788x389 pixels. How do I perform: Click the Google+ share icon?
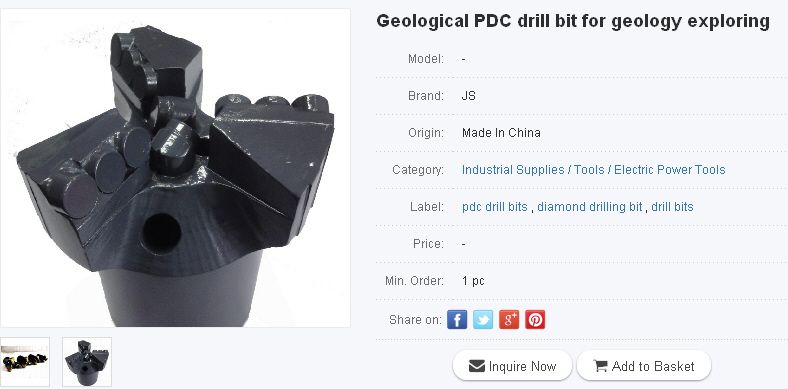(509, 320)
